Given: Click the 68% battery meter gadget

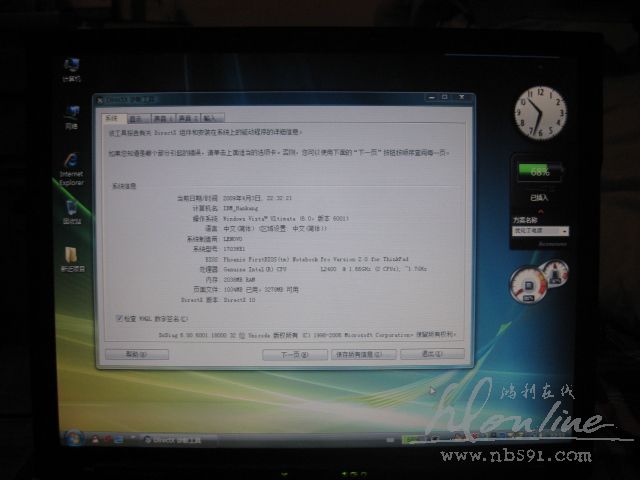Looking at the screenshot, I should click(x=540, y=171).
